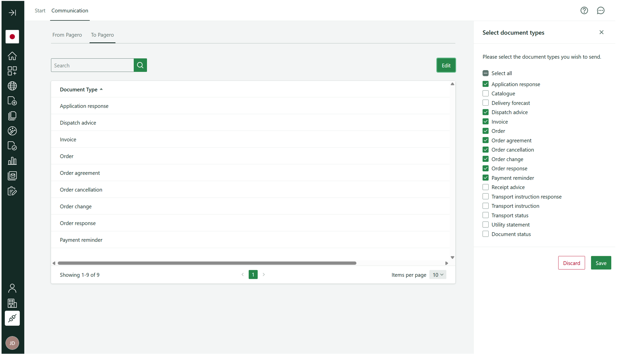
Task: Open the globe network icon
Action: point(12,86)
